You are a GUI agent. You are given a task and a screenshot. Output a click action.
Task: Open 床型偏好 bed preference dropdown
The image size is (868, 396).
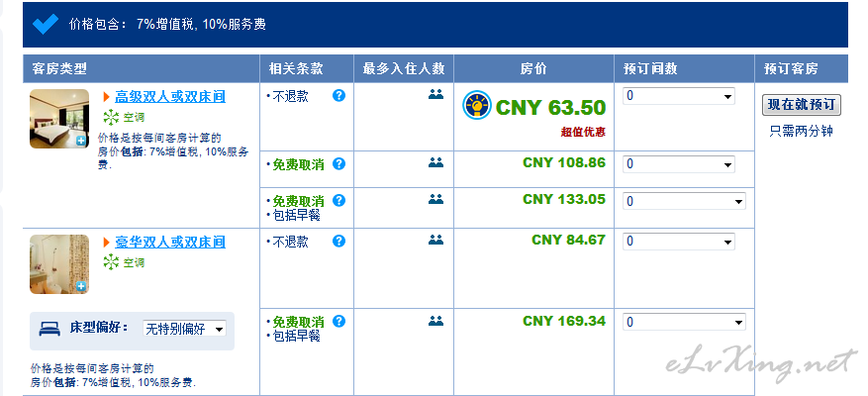[184, 329]
